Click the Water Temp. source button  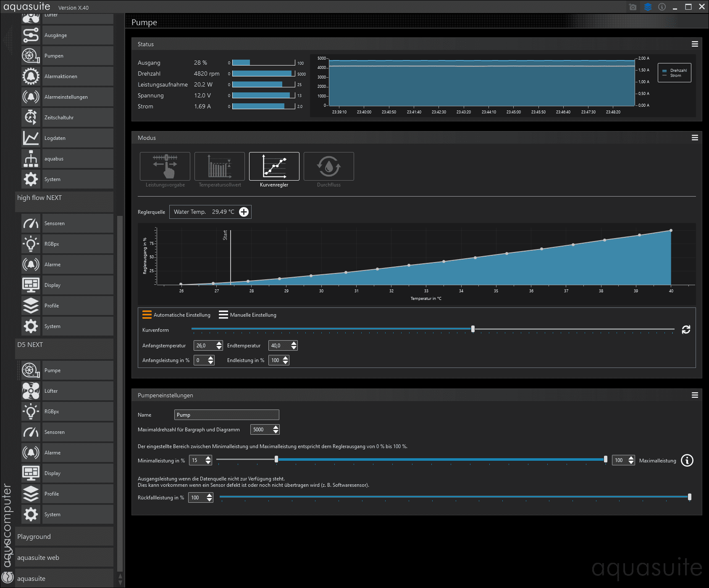click(x=210, y=212)
